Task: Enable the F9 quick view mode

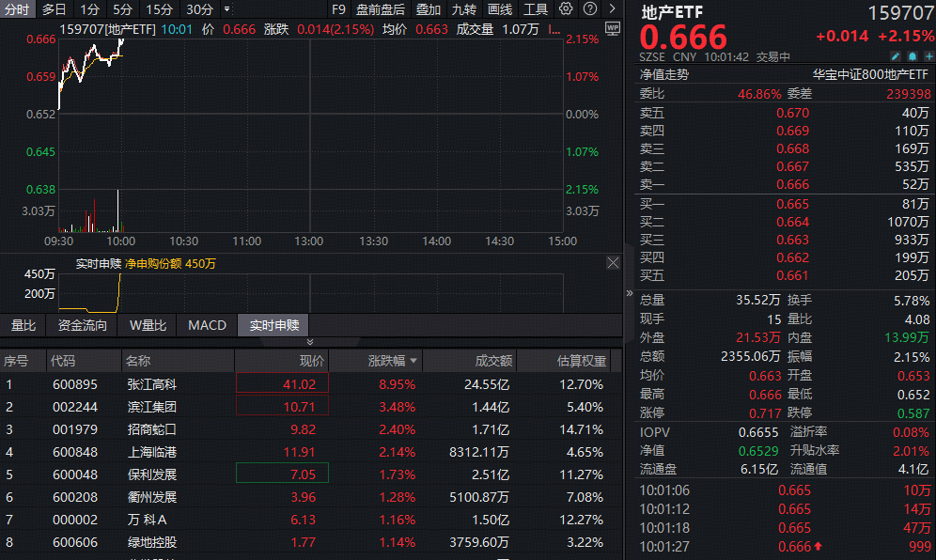Action: (339, 9)
